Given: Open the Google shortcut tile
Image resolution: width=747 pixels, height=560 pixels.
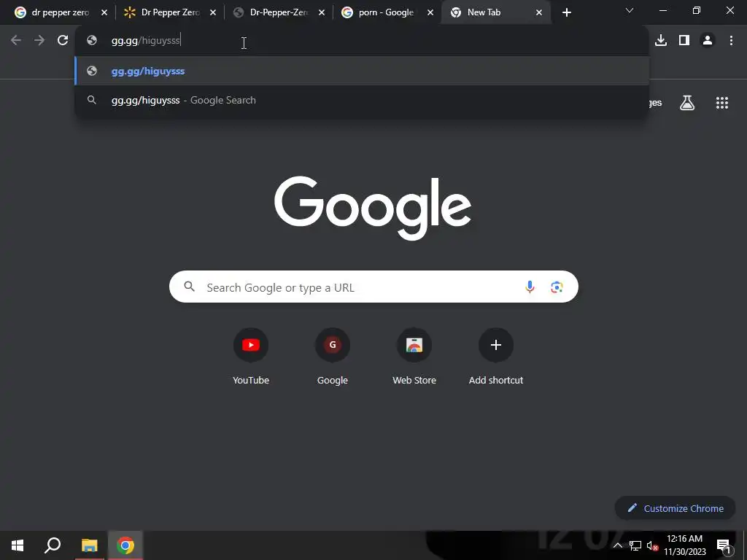Looking at the screenshot, I should tap(333, 356).
